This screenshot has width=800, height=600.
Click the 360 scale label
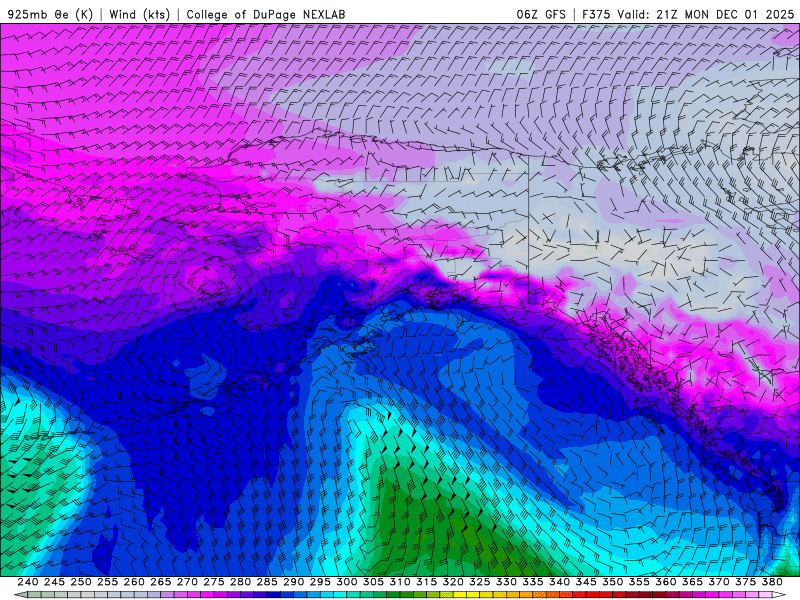666,582
